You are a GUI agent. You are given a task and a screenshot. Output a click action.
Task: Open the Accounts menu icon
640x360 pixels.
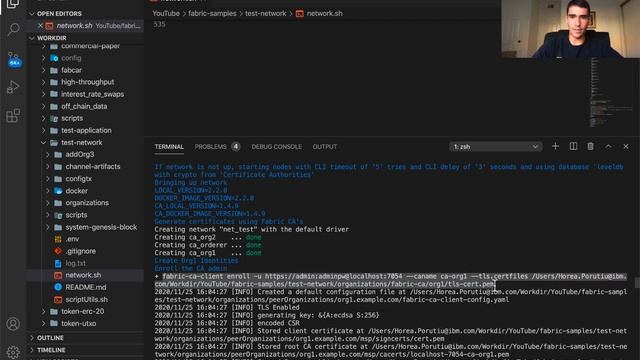pos(13,324)
